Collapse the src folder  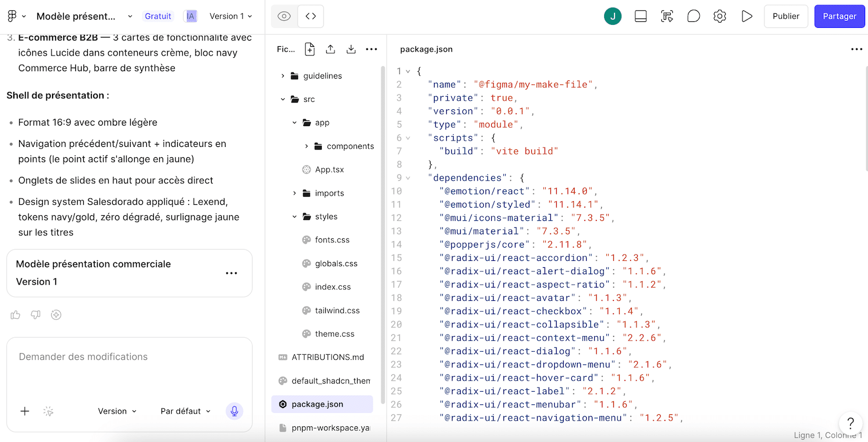[282, 100]
